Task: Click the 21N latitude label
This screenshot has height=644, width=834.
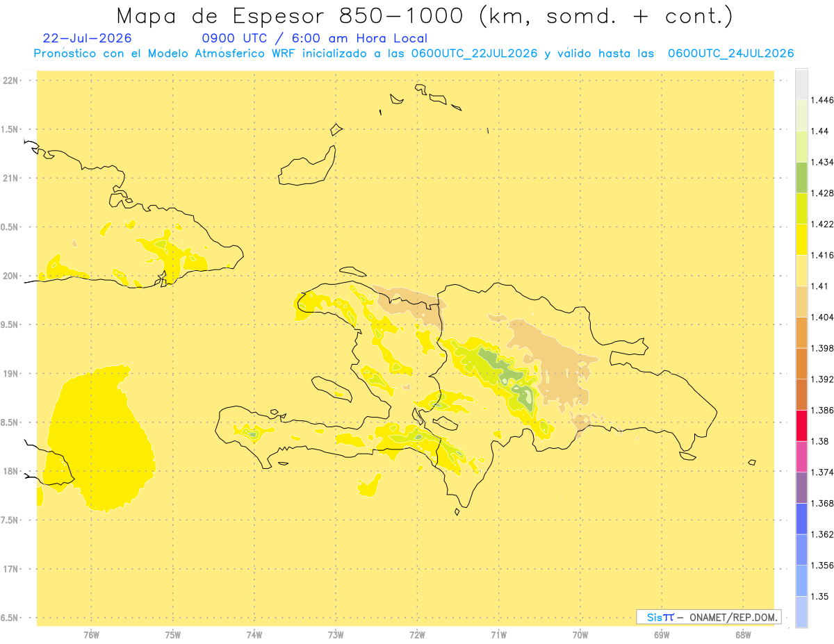Action: [x=10, y=179]
